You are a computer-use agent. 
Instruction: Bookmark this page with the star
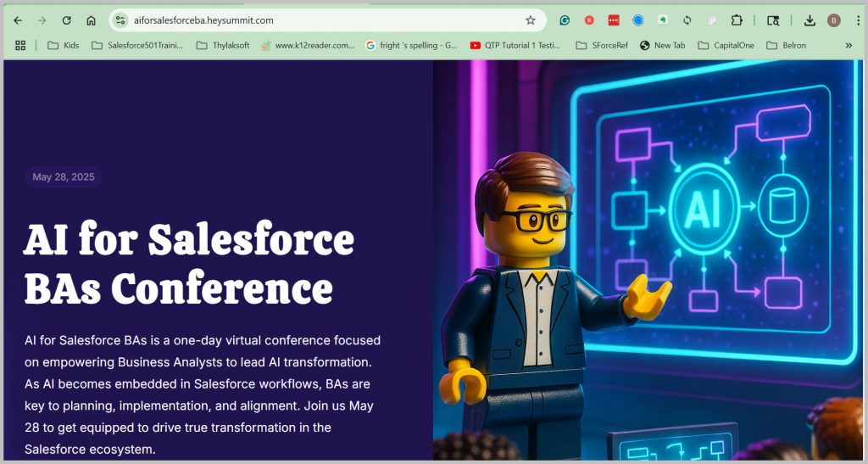[531, 20]
